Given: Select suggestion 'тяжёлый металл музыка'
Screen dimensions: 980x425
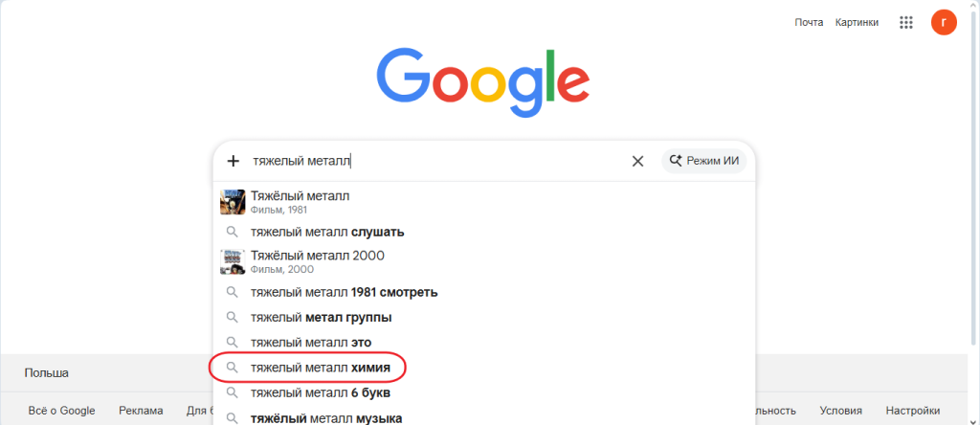Looking at the screenshot, I should coord(325,417).
